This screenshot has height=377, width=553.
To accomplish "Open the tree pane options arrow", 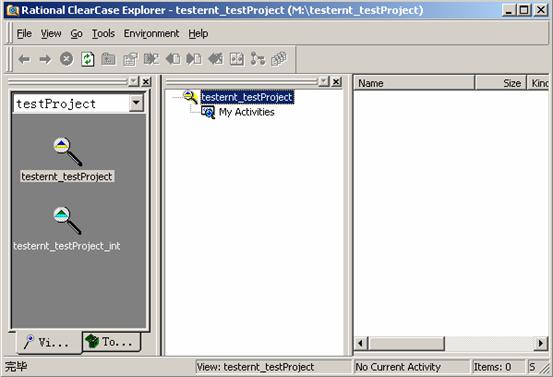I will click(324, 82).
